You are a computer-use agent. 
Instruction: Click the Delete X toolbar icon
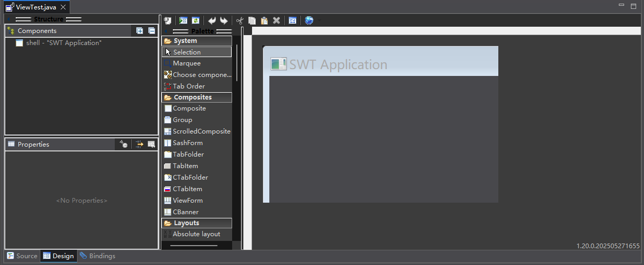pyautogui.click(x=276, y=20)
